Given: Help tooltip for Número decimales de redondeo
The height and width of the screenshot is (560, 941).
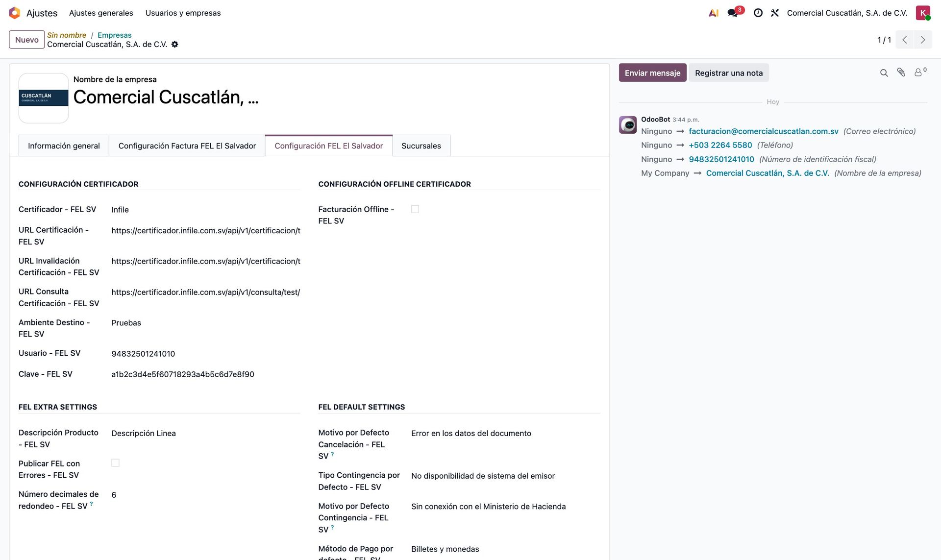Looking at the screenshot, I should coord(91,504).
